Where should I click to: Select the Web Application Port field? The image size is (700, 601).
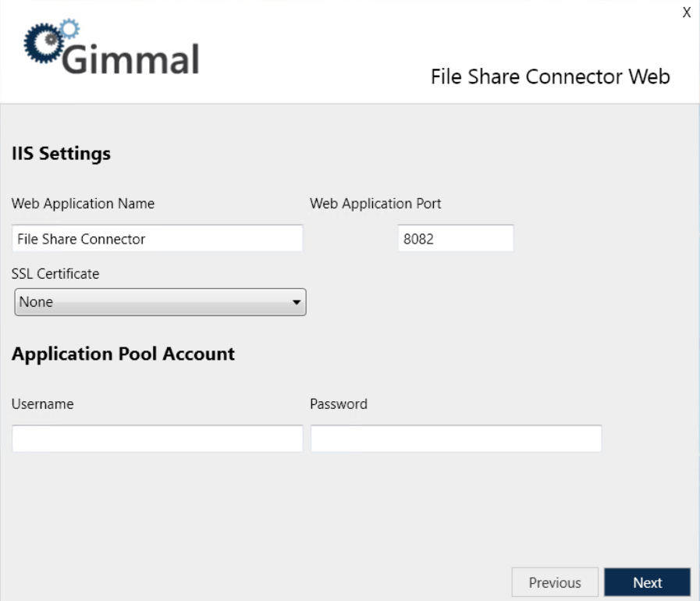pyautogui.click(x=456, y=238)
